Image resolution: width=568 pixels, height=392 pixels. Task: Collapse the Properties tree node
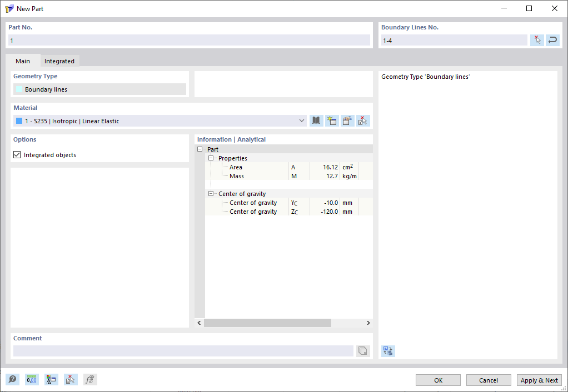pos(211,158)
